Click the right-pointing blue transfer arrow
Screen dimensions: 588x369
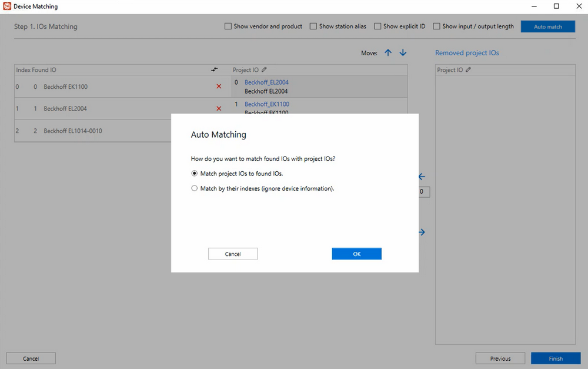[422, 232]
